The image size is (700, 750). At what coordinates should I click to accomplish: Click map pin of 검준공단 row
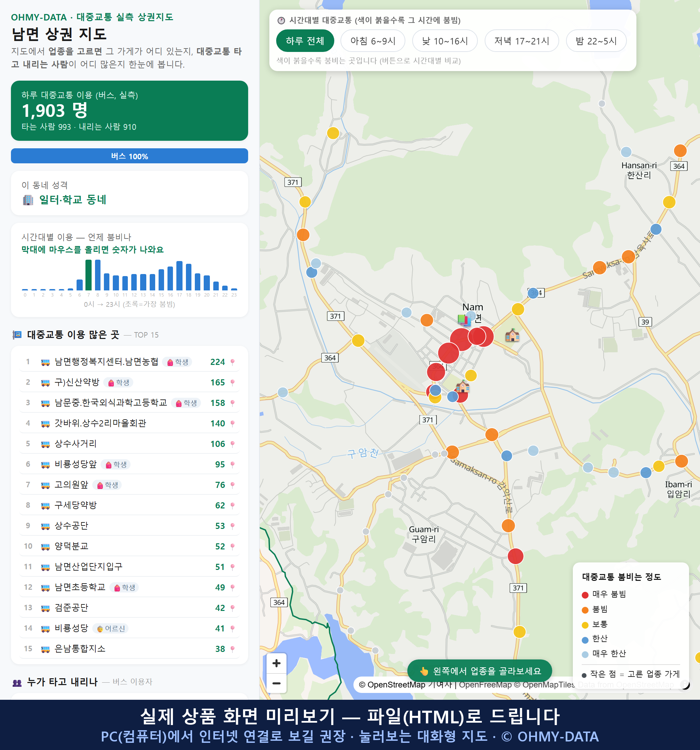pos(232,608)
